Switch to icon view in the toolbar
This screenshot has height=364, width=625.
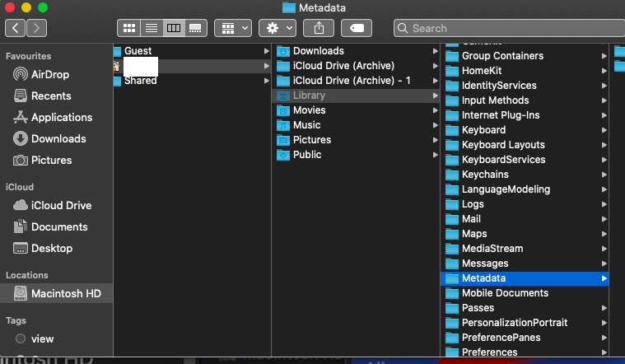point(128,28)
